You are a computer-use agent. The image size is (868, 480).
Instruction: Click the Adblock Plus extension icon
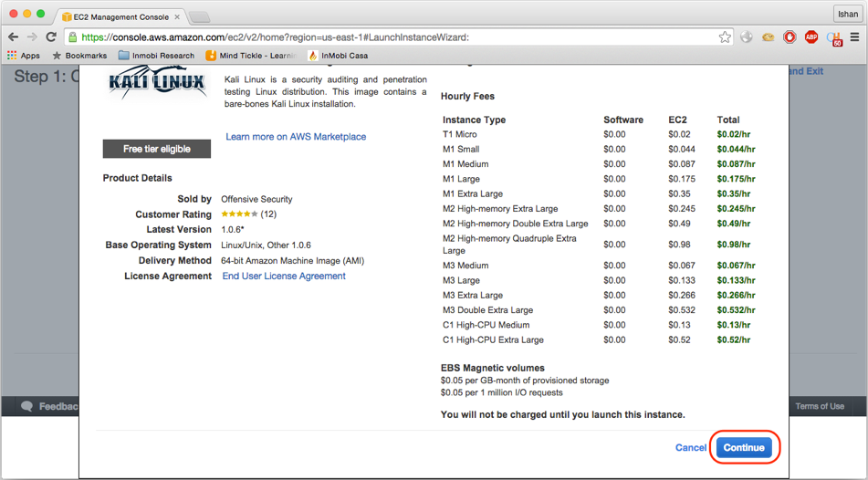pos(811,37)
